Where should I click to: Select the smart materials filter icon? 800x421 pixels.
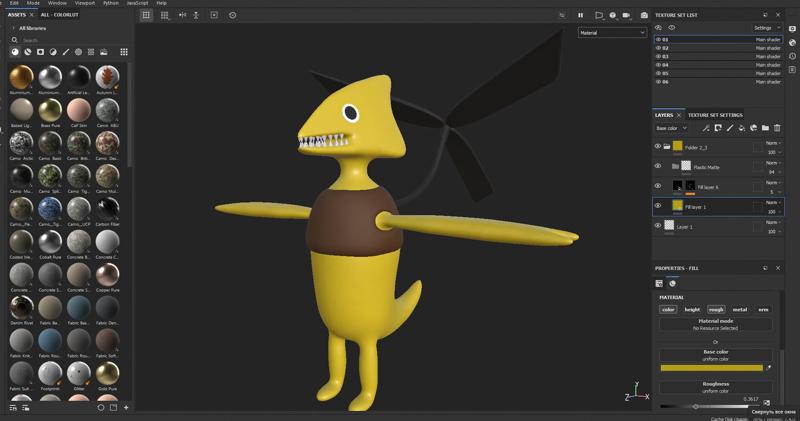point(28,52)
